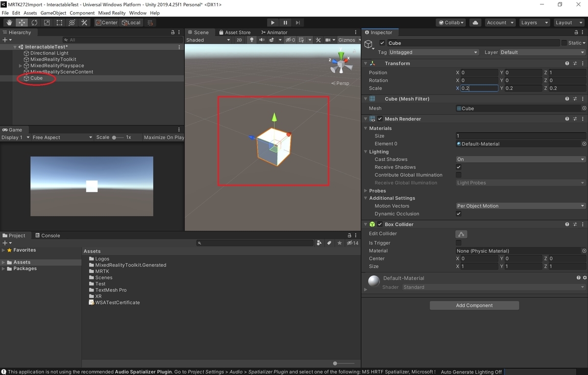The height and width of the screenshot is (375, 588).
Task: Toggle 2D view in Scene toolbar
Action: coord(239,40)
